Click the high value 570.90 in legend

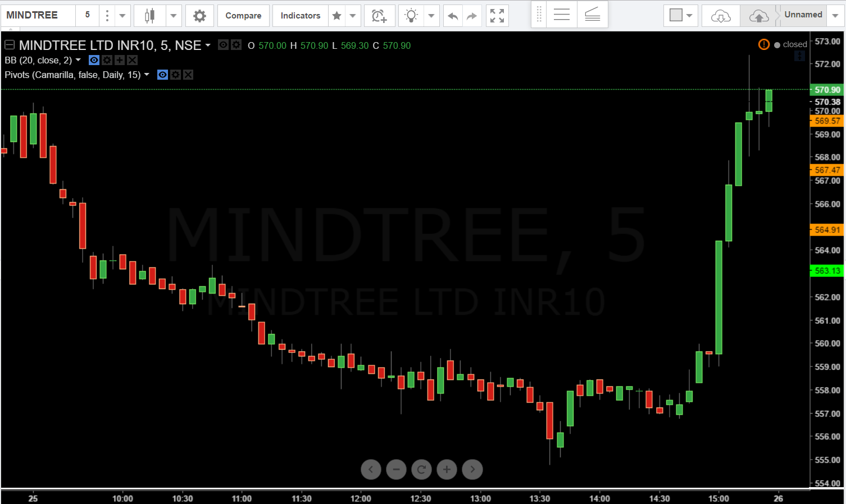coord(314,45)
